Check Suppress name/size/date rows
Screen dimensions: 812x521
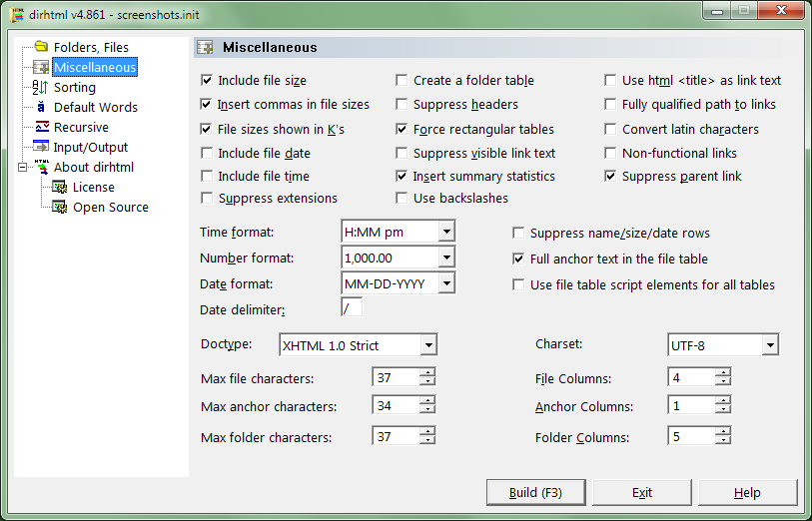pos(518,233)
